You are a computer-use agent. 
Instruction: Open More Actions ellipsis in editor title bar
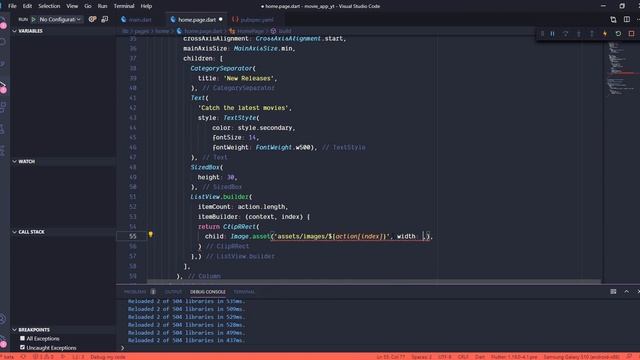pyautogui.click(x=638, y=19)
